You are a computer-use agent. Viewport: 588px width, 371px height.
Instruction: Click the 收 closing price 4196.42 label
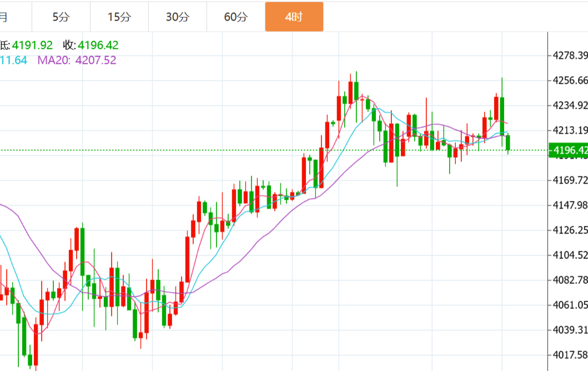pos(91,45)
